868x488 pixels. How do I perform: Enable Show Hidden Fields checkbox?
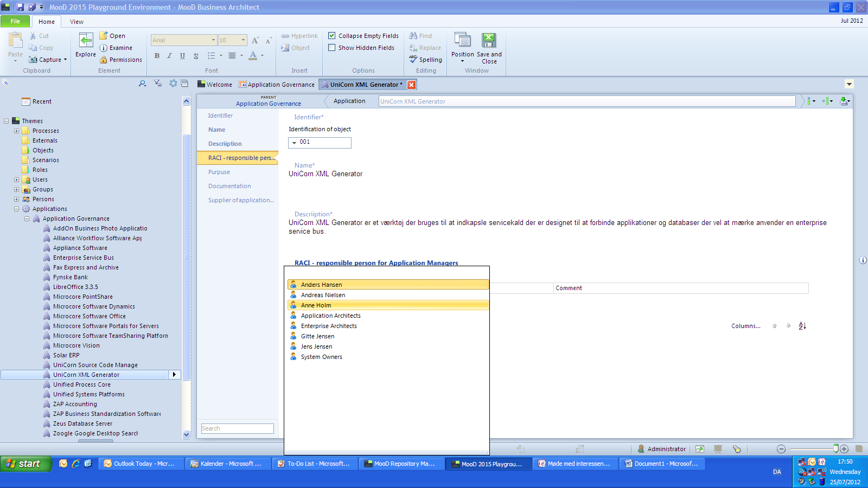tap(332, 48)
